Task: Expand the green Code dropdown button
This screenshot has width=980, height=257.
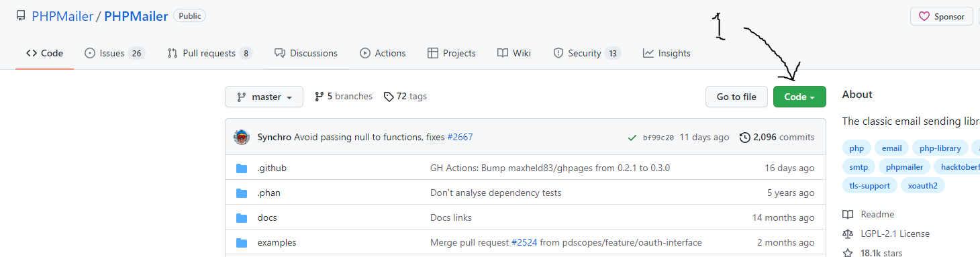Action: pyautogui.click(x=799, y=97)
